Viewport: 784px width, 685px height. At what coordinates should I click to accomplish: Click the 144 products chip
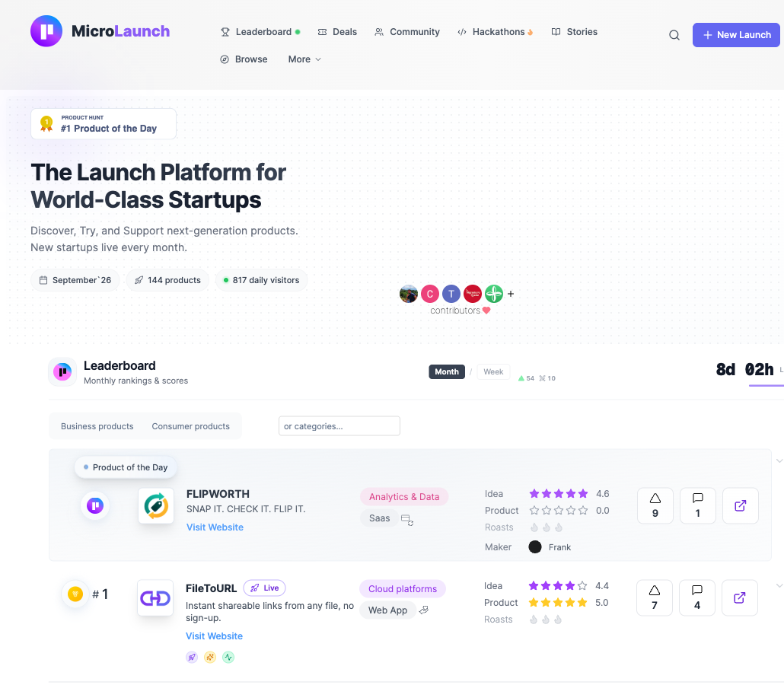(x=167, y=280)
